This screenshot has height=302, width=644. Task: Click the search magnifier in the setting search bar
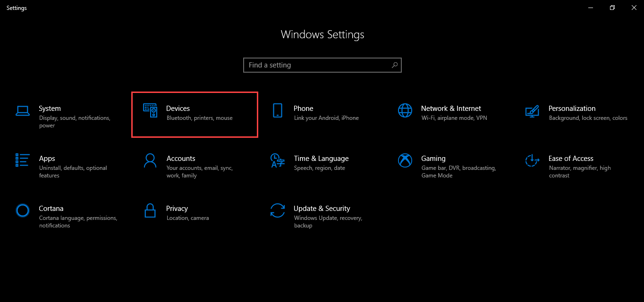[x=394, y=65]
